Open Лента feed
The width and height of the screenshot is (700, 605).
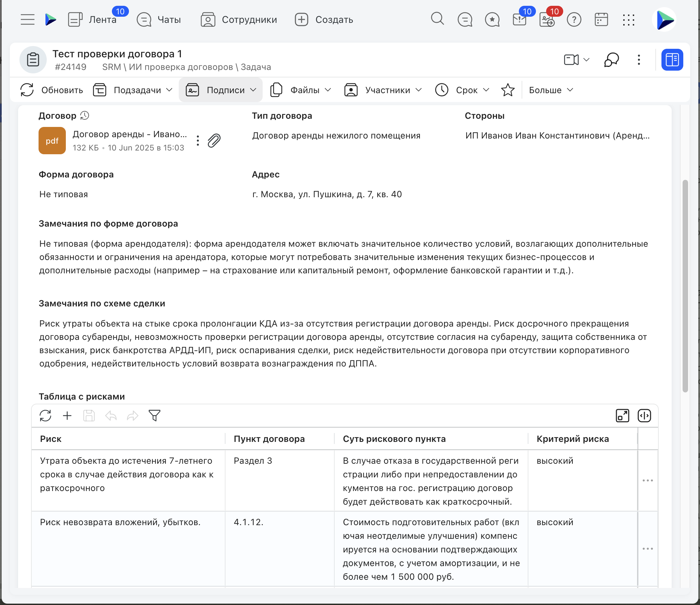click(92, 19)
